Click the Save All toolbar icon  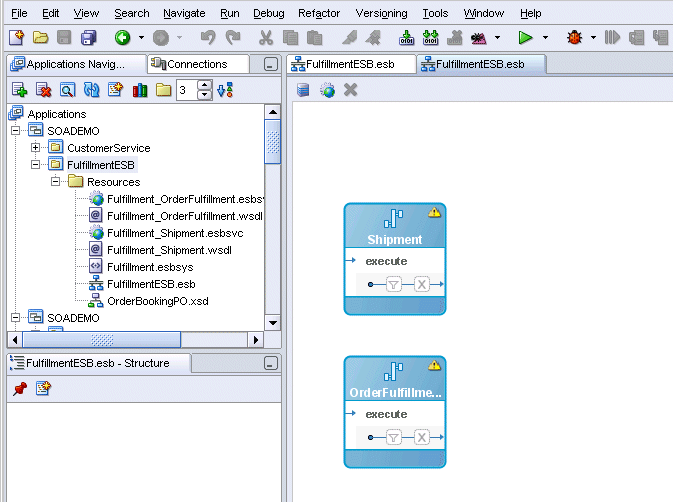coord(89,38)
